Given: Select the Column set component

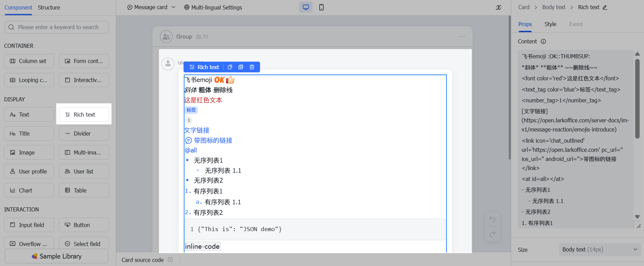Looking at the screenshot, I should click(x=29, y=61).
